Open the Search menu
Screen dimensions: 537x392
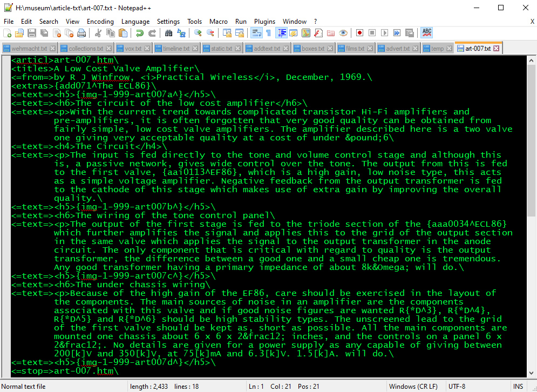[x=49, y=22]
